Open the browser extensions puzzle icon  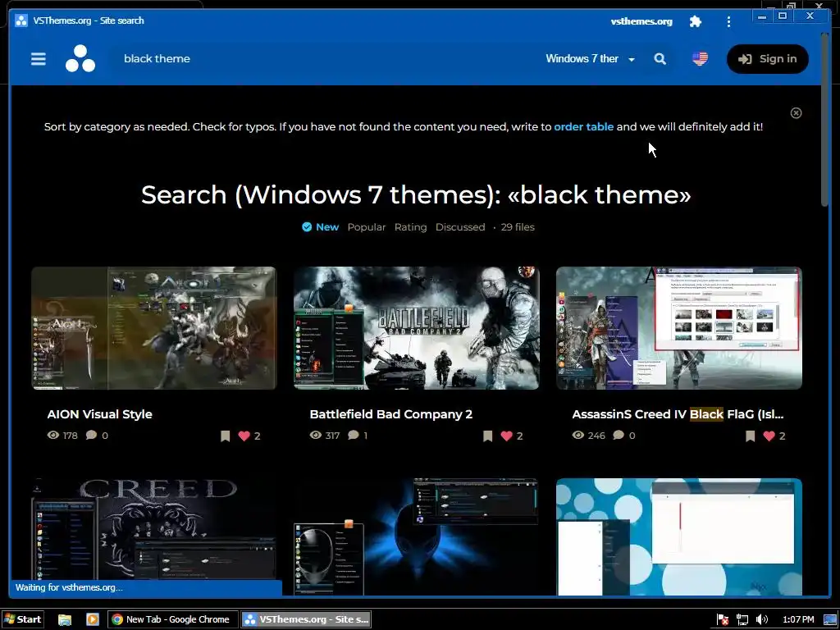pos(696,21)
